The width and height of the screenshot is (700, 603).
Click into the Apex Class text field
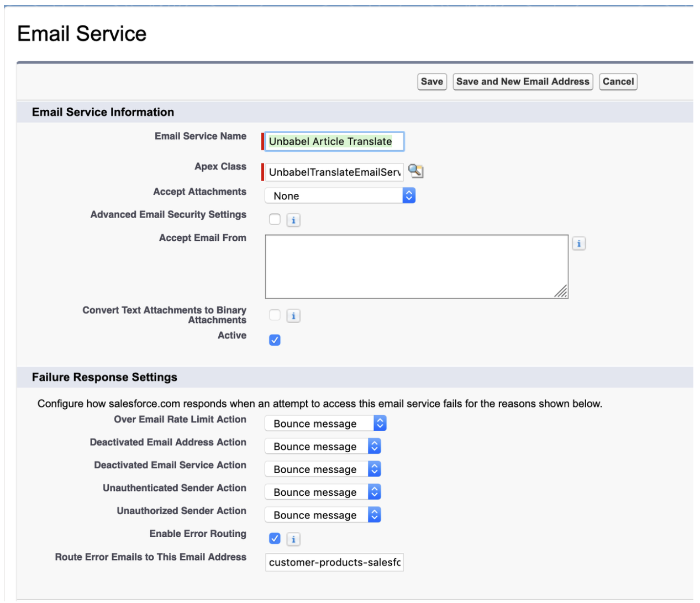coord(335,172)
